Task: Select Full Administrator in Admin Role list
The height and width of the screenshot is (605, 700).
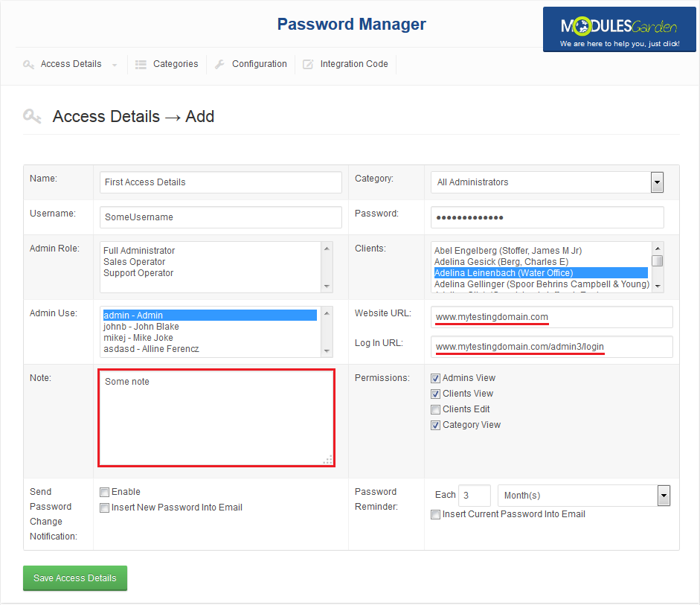Action: [x=139, y=251]
